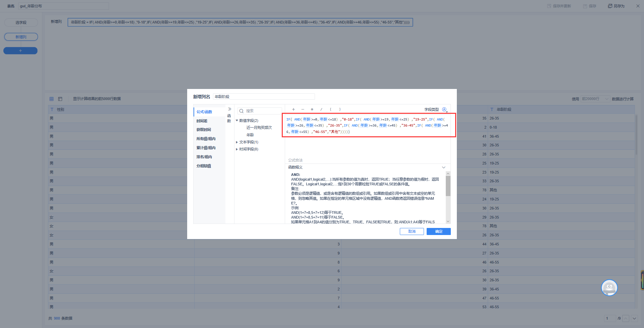Choose the 年龄 numeric field
The height and width of the screenshot is (328, 644).
pos(250,135)
